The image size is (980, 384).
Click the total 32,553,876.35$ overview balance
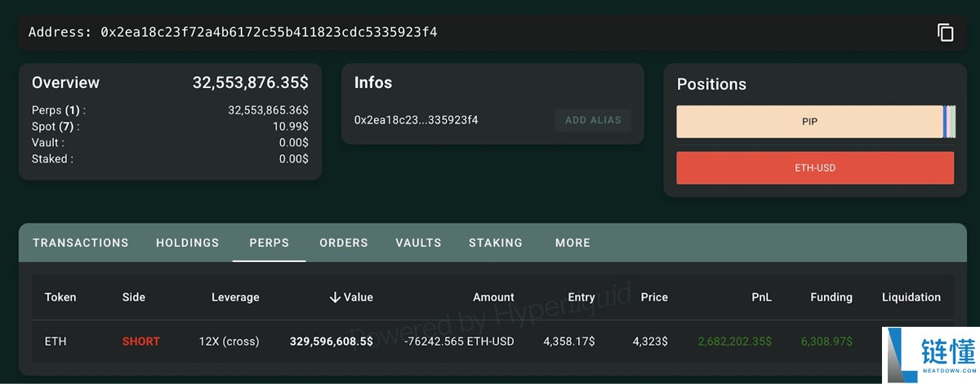click(x=251, y=83)
